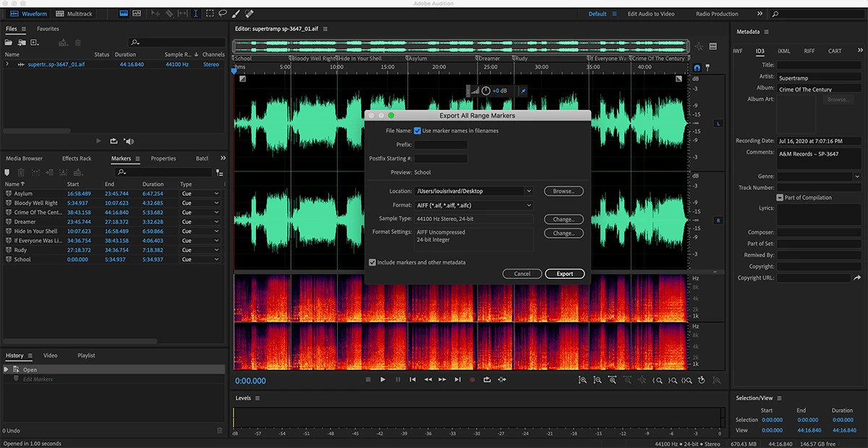
Task: Click the pin icon on the HUD volume control
Action: pyautogui.click(x=524, y=91)
